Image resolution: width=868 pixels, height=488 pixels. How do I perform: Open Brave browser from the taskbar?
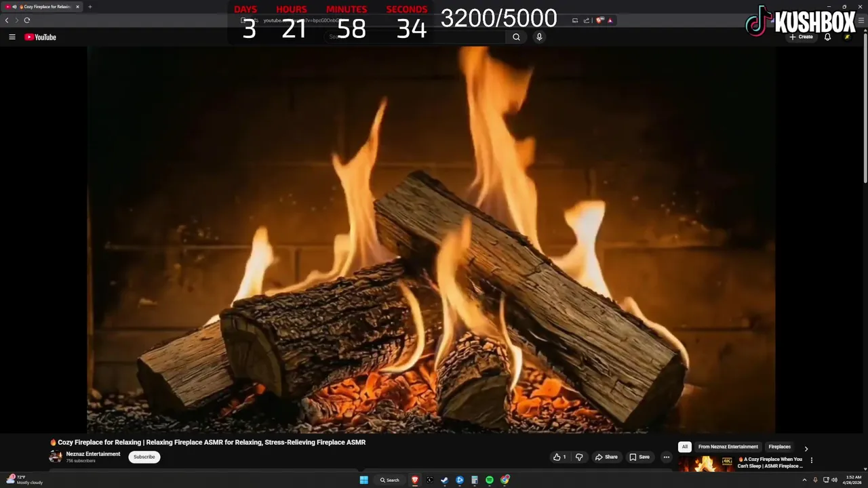pyautogui.click(x=415, y=480)
